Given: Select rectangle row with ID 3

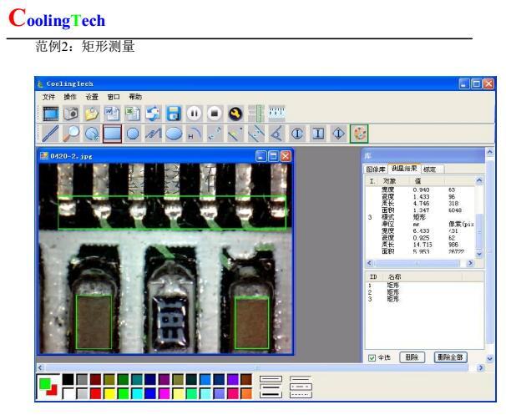Looking at the screenshot, I should (x=424, y=299).
